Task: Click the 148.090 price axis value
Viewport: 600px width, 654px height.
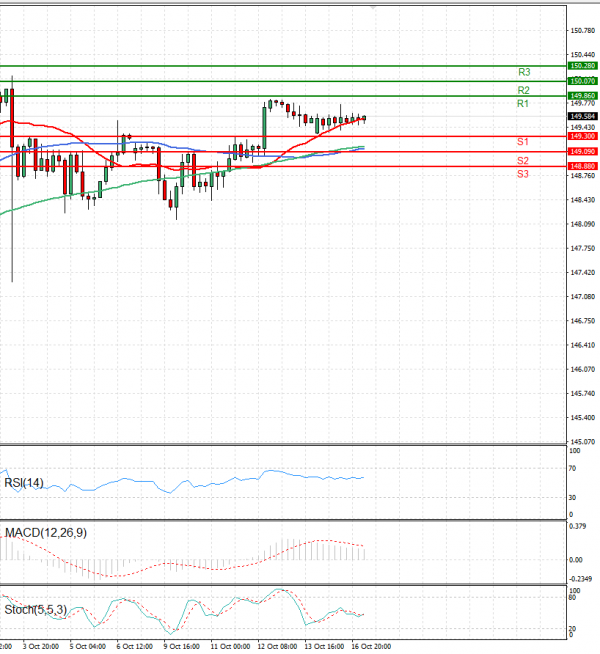Action: [x=582, y=224]
